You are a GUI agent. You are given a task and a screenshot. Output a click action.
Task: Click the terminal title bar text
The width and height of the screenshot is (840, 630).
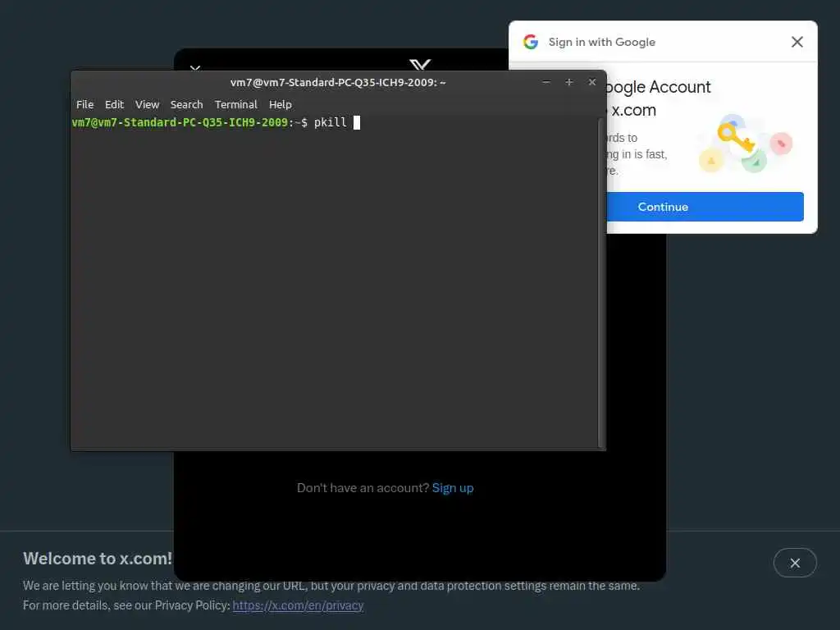338,83
